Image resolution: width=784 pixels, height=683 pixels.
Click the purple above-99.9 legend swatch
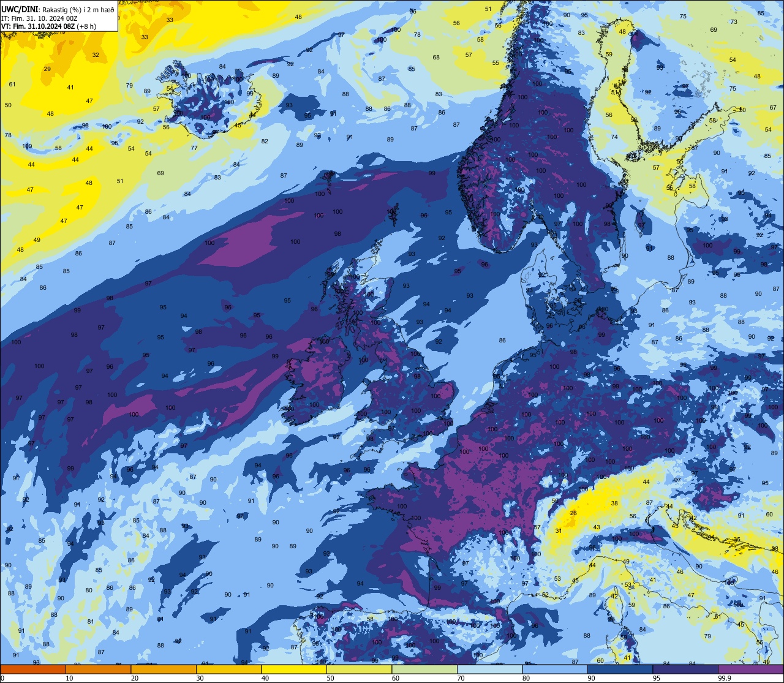[750, 670]
